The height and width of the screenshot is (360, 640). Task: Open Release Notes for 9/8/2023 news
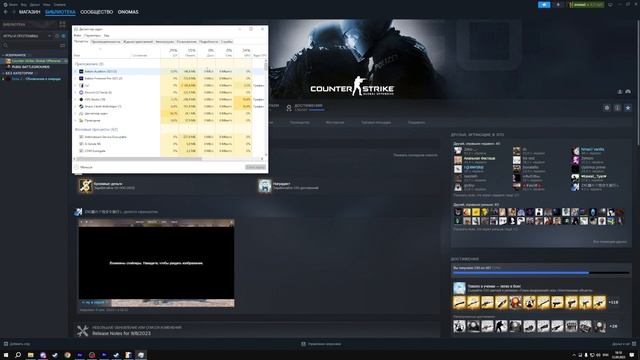121,333
